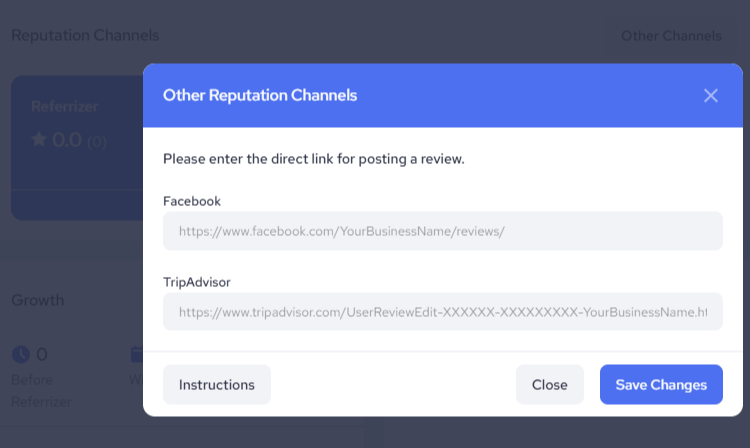This screenshot has height=448, width=750.
Task: Save Changes to reputation channels
Action: tap(660, 385)
